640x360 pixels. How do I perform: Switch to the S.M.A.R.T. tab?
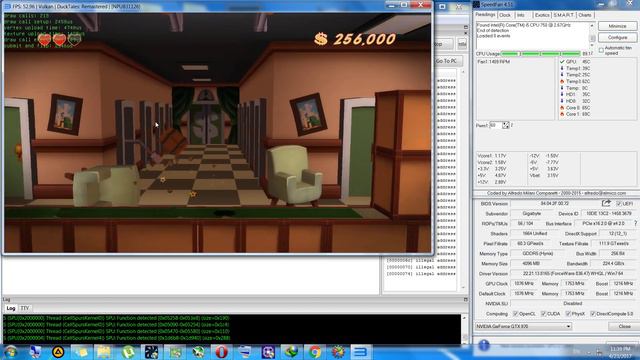pyautogui.click(x=564, y=15)
